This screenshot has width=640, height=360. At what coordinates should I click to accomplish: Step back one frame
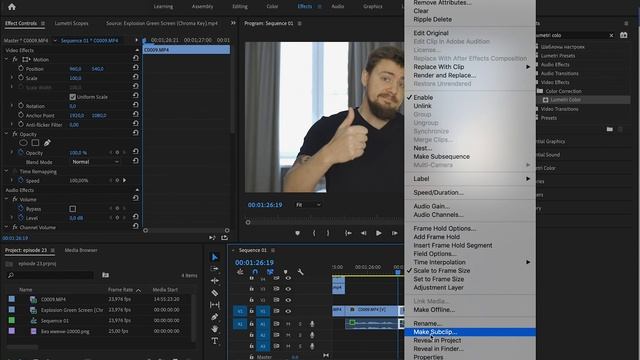point(363,233)
